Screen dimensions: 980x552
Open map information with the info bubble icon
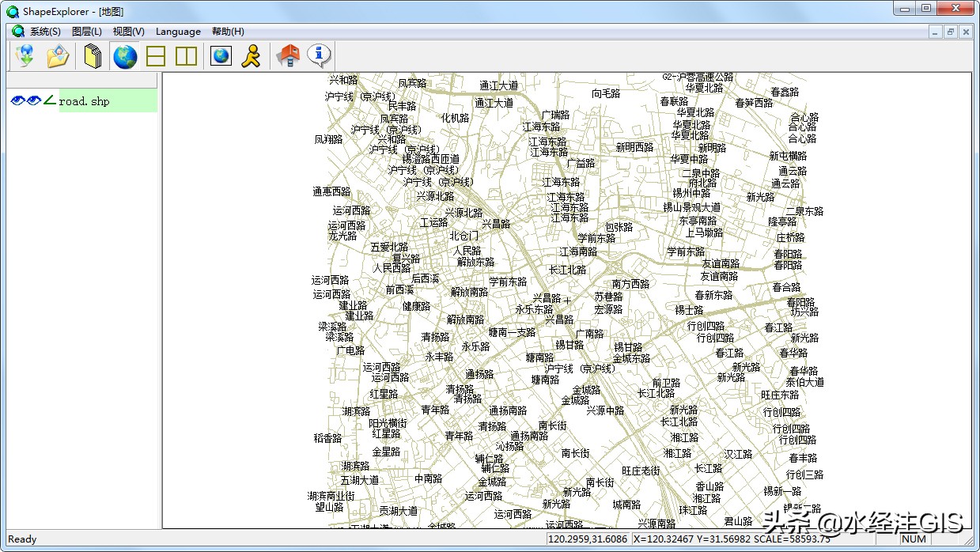coord(316,55)
